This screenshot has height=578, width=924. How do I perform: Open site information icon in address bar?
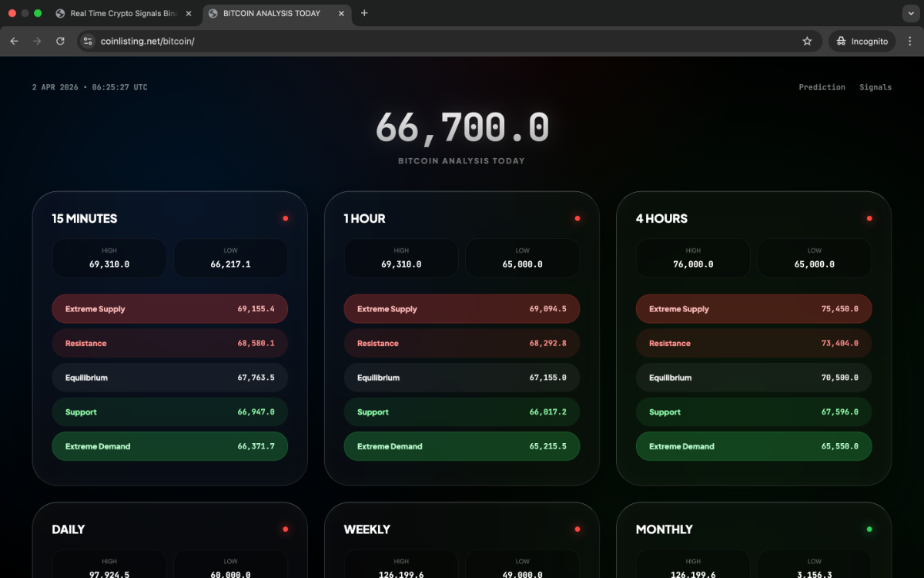tap(87, 41)
